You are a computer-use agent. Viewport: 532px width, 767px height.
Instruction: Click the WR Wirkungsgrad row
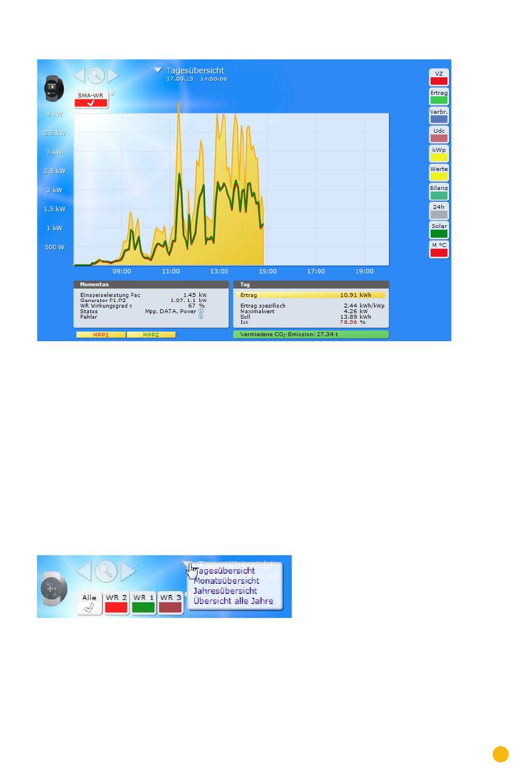[143, 306]
